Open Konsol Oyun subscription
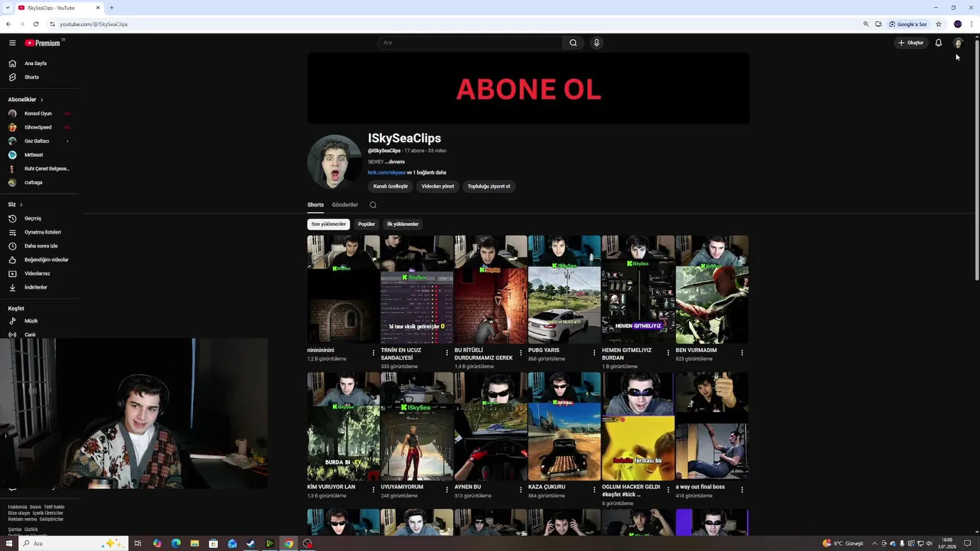 tap(41, 113)
